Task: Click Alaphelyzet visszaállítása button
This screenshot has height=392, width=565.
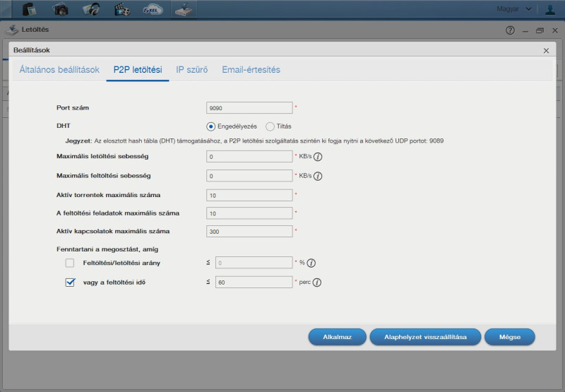Action: pos(425,337)
